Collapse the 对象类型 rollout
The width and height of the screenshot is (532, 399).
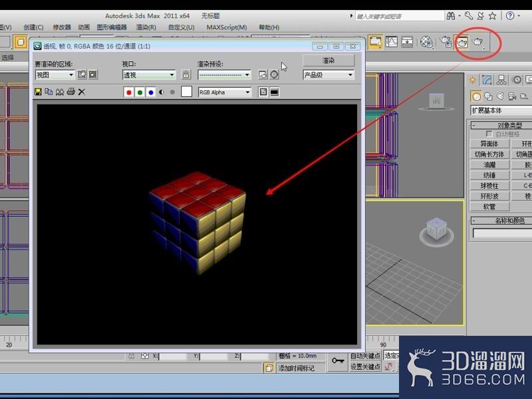pos(501,125)
